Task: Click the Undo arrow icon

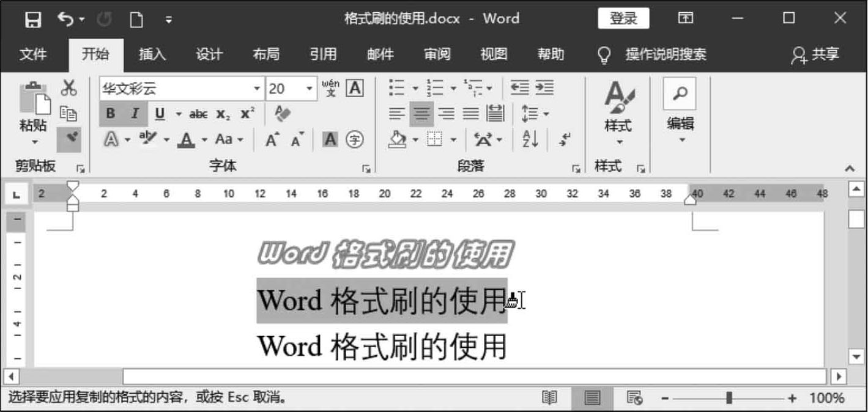Action: 65,19
